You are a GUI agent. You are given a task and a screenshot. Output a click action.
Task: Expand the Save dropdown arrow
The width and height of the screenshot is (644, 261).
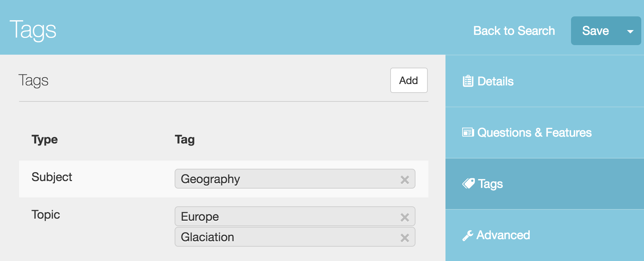630,31
